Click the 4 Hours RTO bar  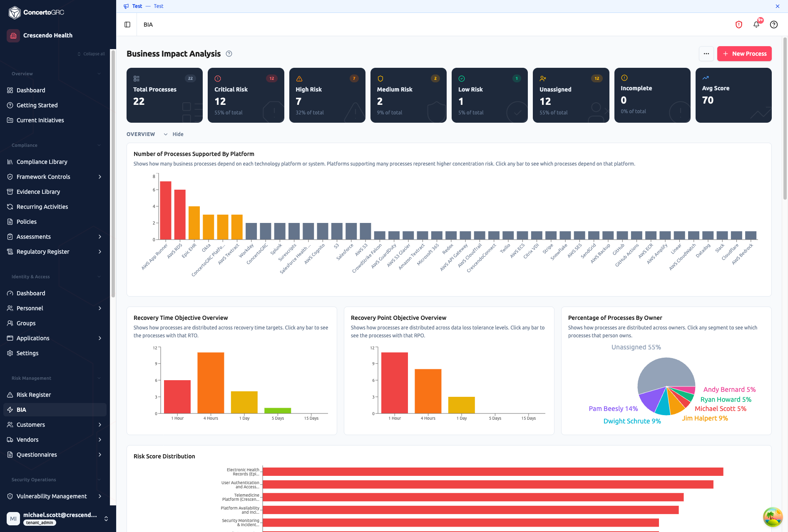point(211,383)
